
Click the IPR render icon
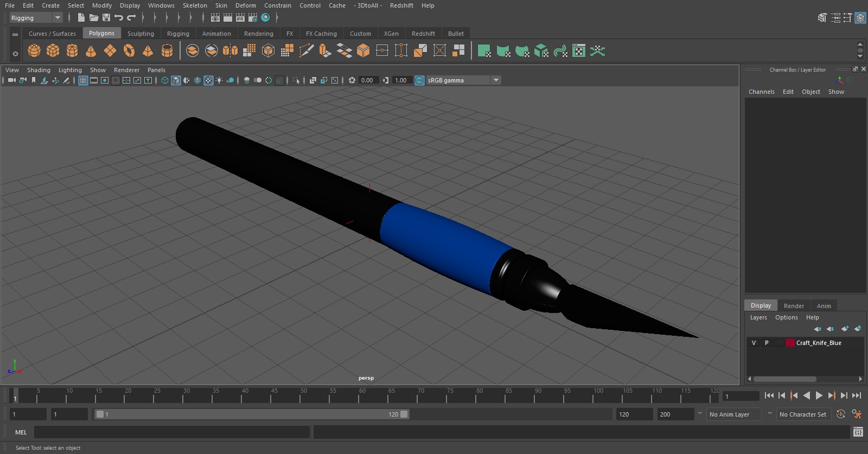(x=240, y=18)
